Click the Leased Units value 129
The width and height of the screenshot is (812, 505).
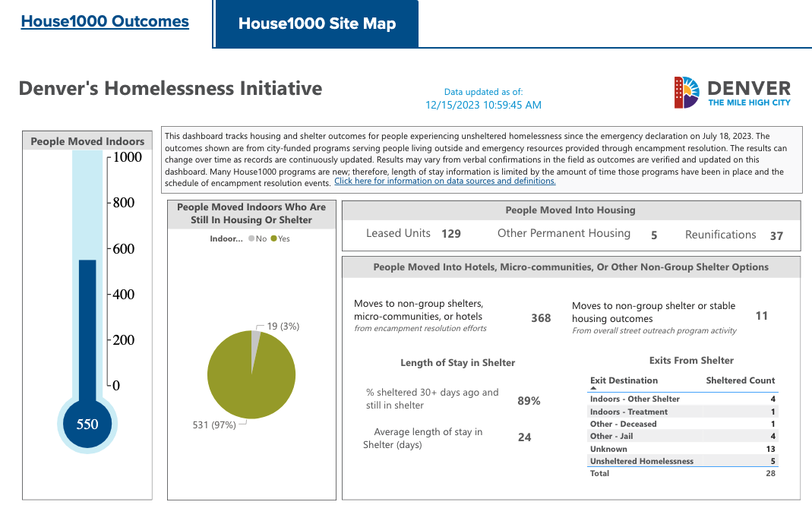[x=450, y=234]
